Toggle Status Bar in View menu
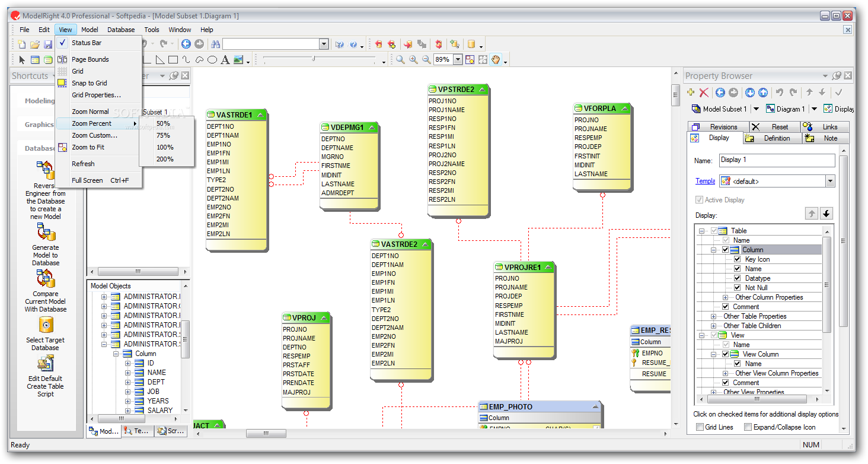Screen dimensions: 868x464 coord(98,43)
